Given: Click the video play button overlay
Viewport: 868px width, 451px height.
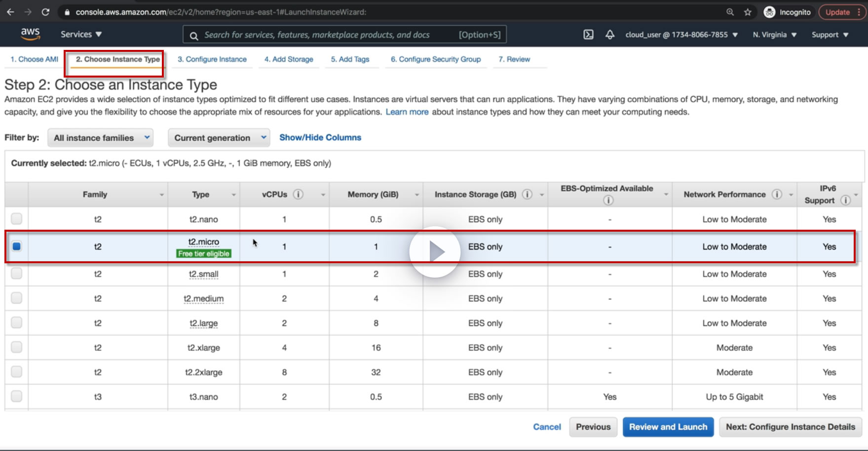Looking at the screenshot, I should 435,252.
